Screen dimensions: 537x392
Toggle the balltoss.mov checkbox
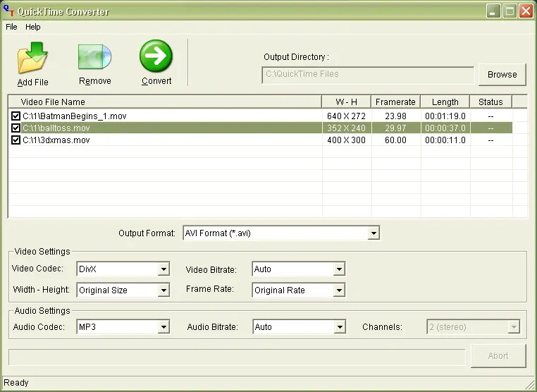(16, 128)
